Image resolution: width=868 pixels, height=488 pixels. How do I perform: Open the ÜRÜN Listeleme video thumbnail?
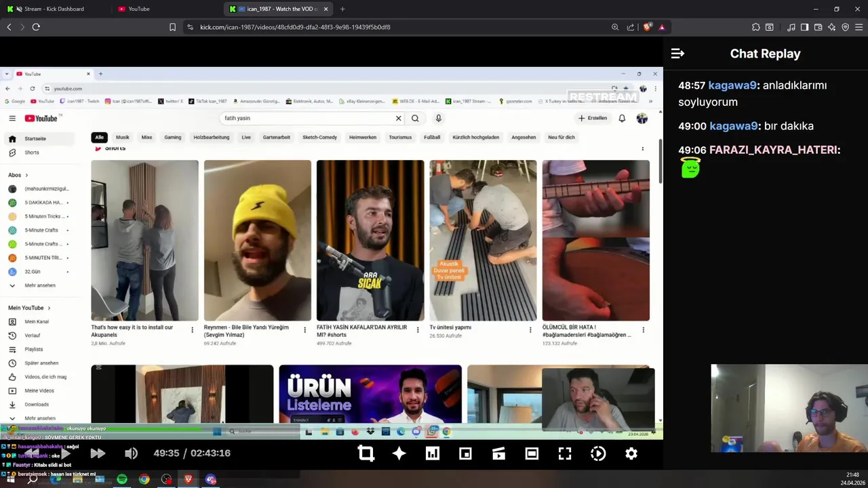coord(370,394)
